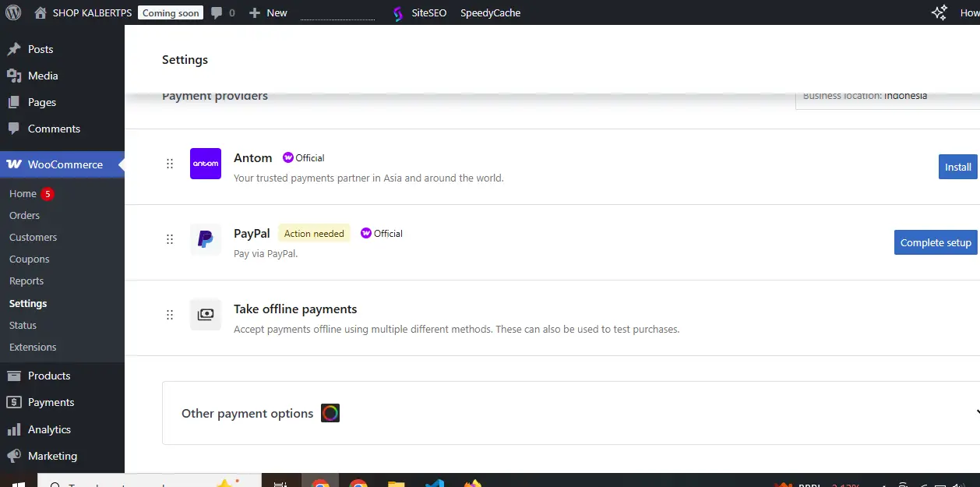980x487 pixels.
Task: Open the SiteSEO admin bar item
Action: 420,12
